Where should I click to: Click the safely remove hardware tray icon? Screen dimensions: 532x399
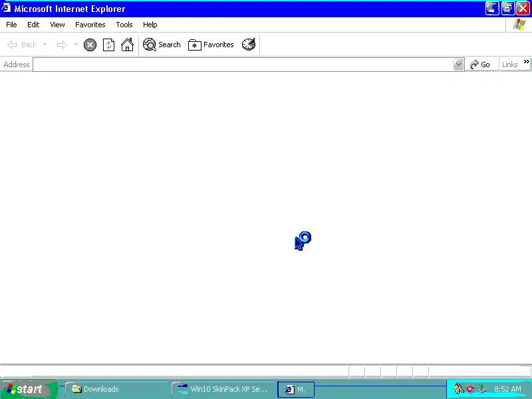coord(481,388)
